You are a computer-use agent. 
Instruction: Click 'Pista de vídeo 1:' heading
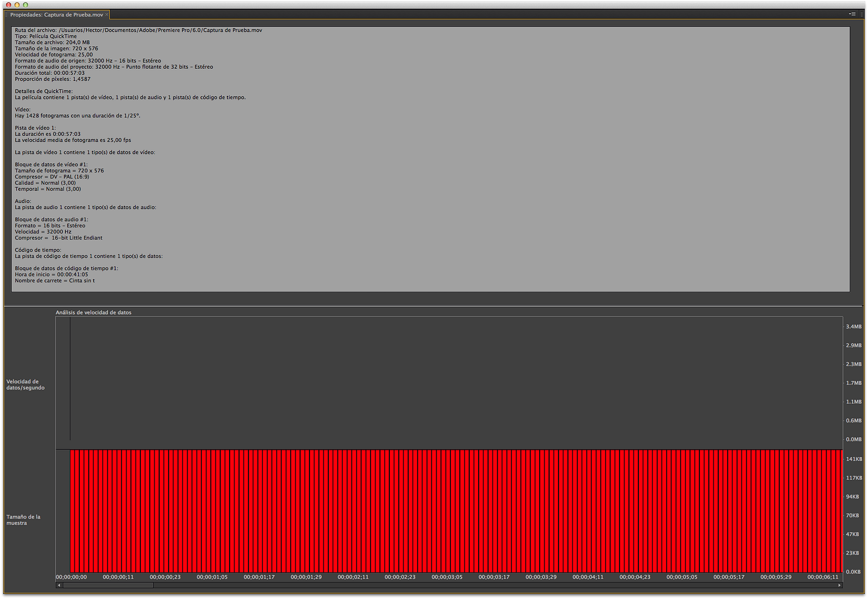click(x=35, y=128)
